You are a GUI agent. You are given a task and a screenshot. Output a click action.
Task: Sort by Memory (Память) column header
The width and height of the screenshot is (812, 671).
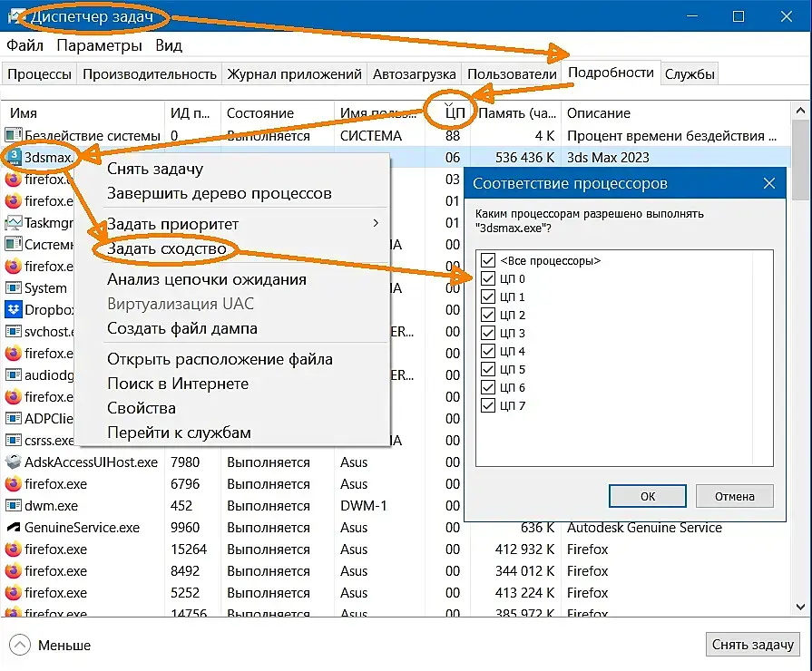517,112
